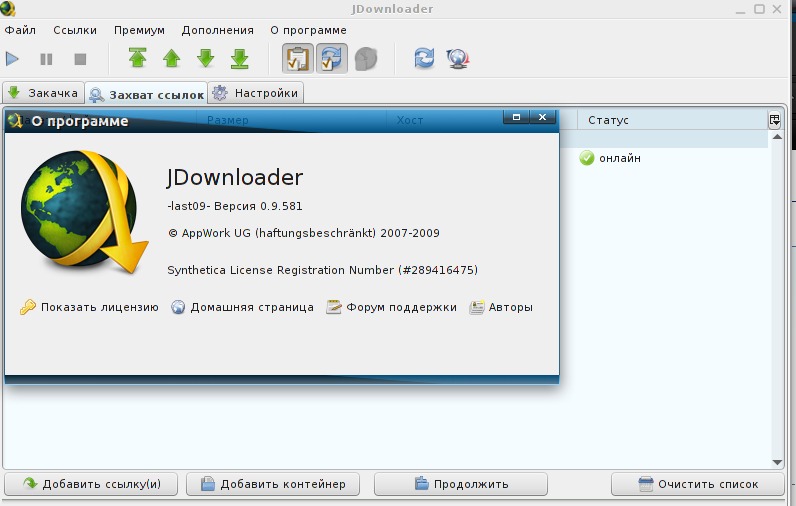The width and height of the screenshot is (796, 506).
Task: Click the Synthetica License Registration Number text
Action: click(323, 270)
